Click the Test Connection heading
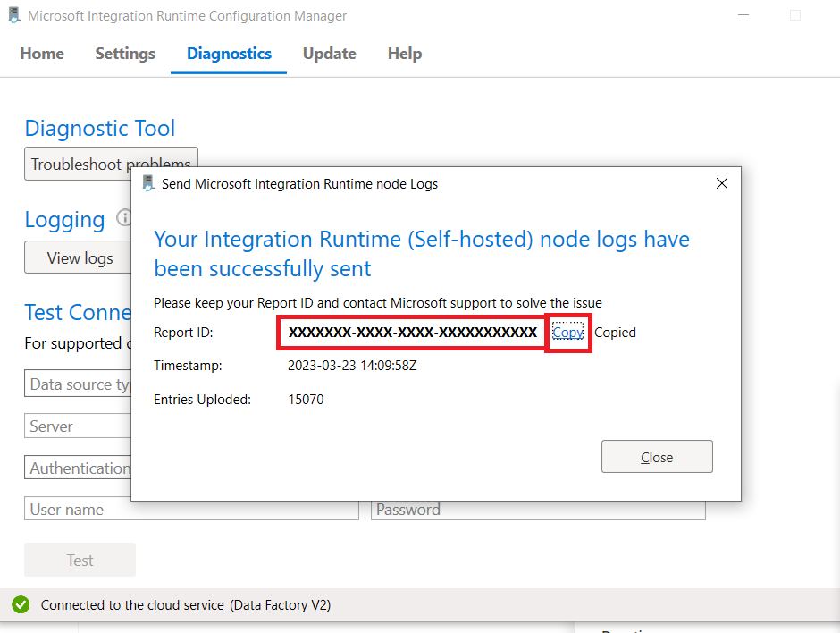Image resolution: width=840 pixels, height=633 pixels. [x=78, y=312]
